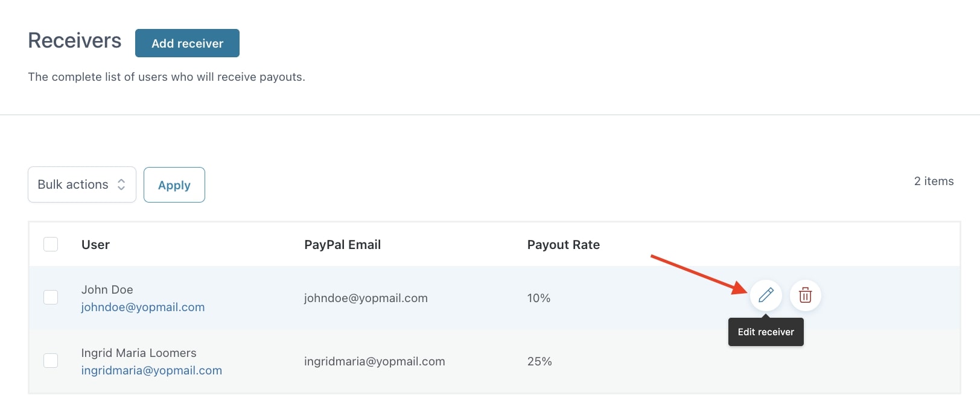The height and width of the screenshot is (410, 980).
Task: Check the checkbox for Ingrid Maria Loomers
Action: coord(51,361)
